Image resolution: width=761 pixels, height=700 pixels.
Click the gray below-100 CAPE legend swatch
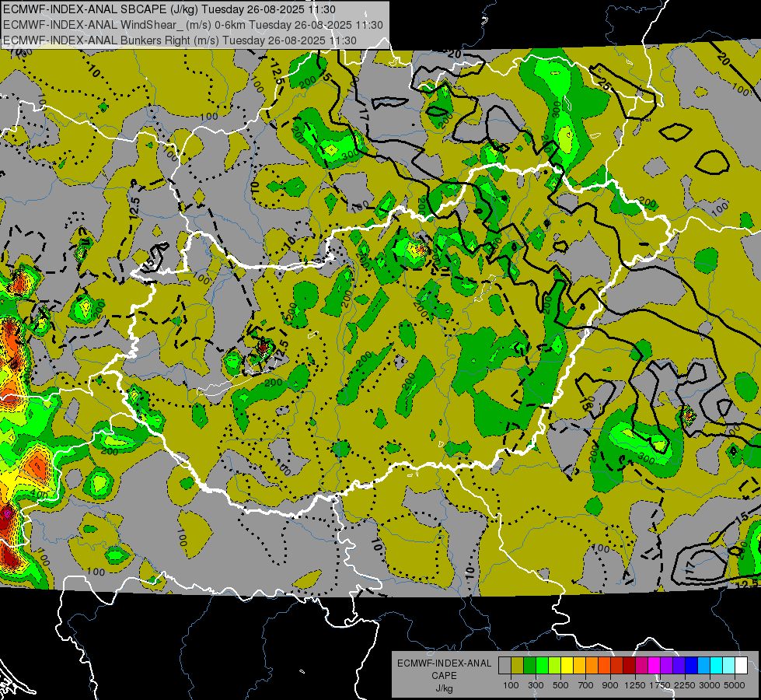tap(504, 666)
